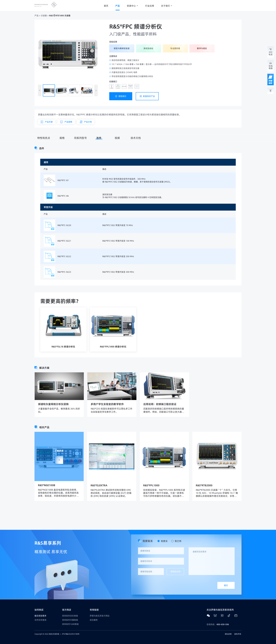This screenshot has height=644, width=276.
Task: Expand the 关于我们 dropdown menu
Action: (166, 6)
